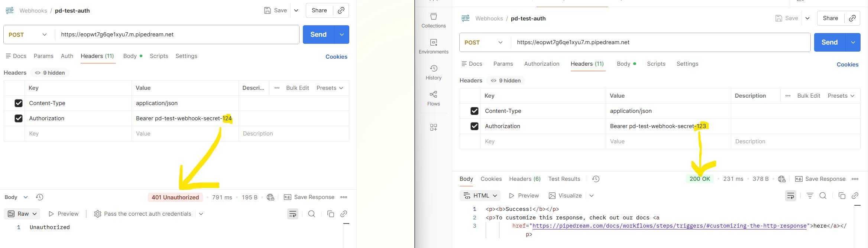Click the network globe icon in left response bar

click(x=271, y=197)
